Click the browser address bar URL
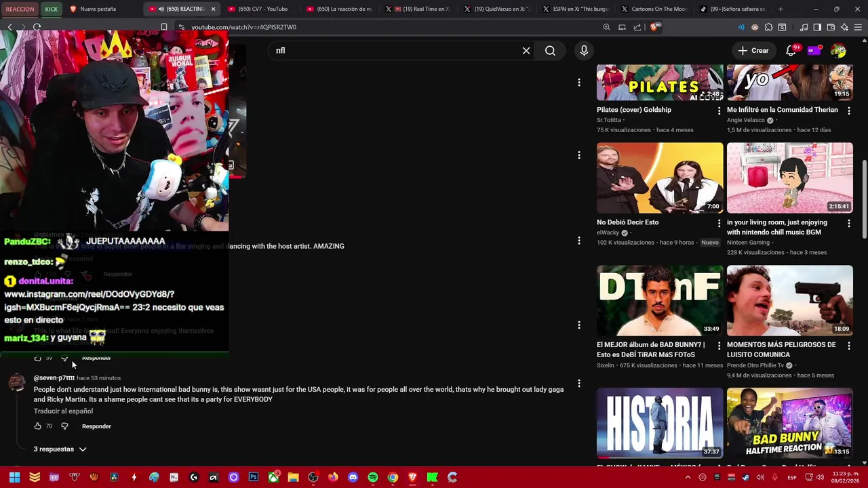Viewport: 868px width, 488px height. tap(244, 27)
